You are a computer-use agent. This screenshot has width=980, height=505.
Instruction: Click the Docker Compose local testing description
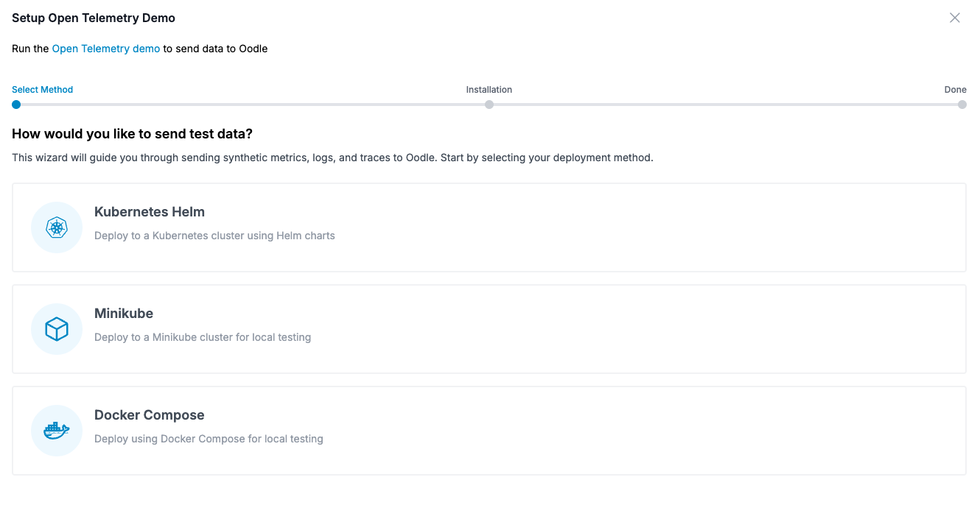point(209,439)
